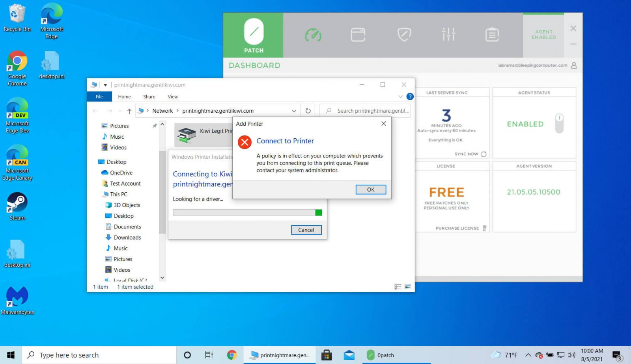Screen dimensions: 631x364
Task: Click the SYNC NOW refresh icon
Action: click(x=484, y=154)
